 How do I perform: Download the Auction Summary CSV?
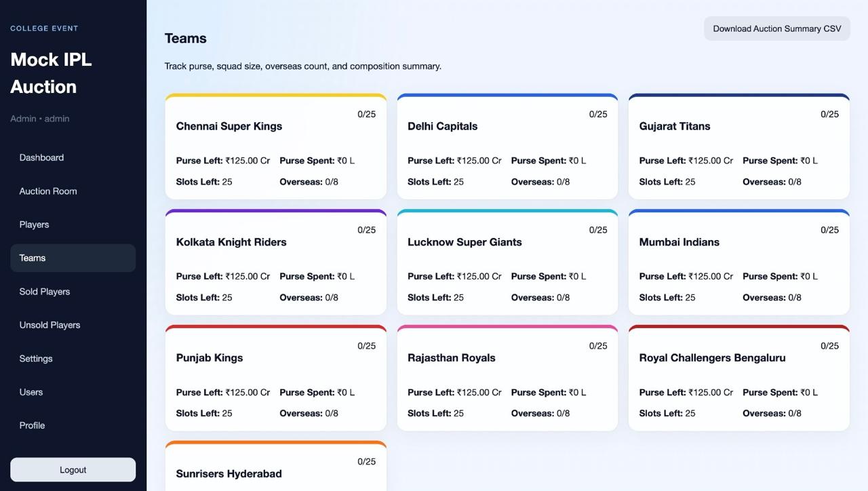pyautogui.click(x=776, y=28)
